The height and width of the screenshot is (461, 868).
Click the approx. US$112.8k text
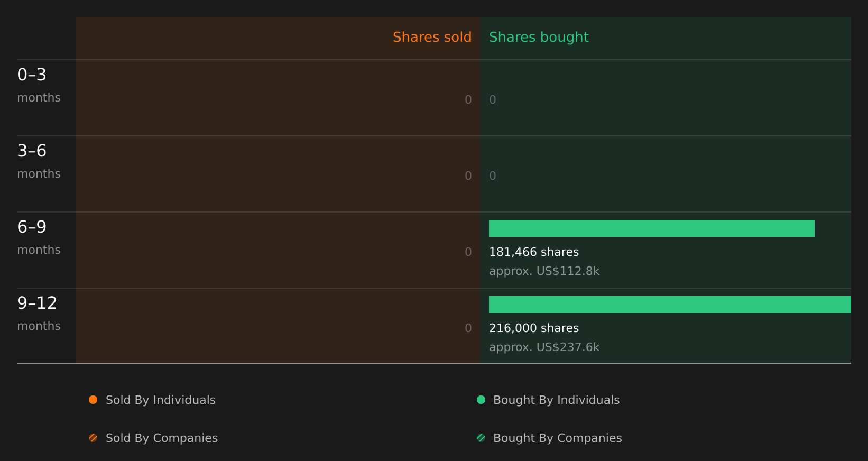(x=544, y=271)
